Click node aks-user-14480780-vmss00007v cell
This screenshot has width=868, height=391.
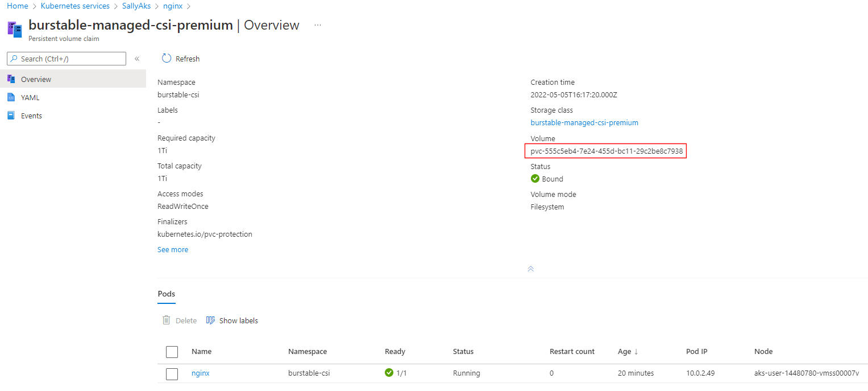[807, 373]
